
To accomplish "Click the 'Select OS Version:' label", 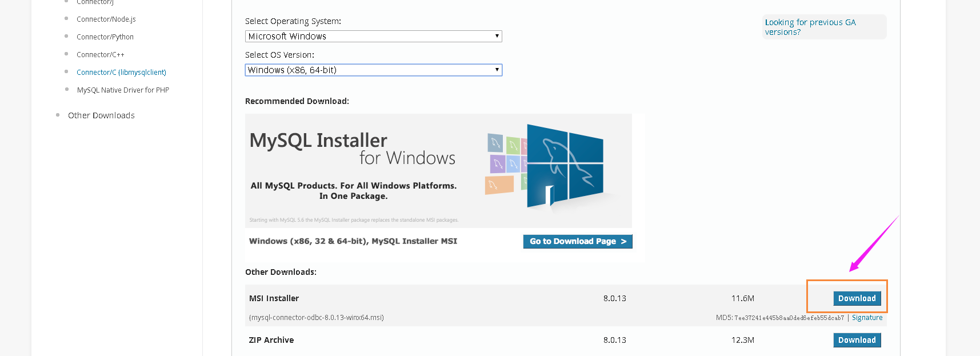I will (x=279, y=55).
